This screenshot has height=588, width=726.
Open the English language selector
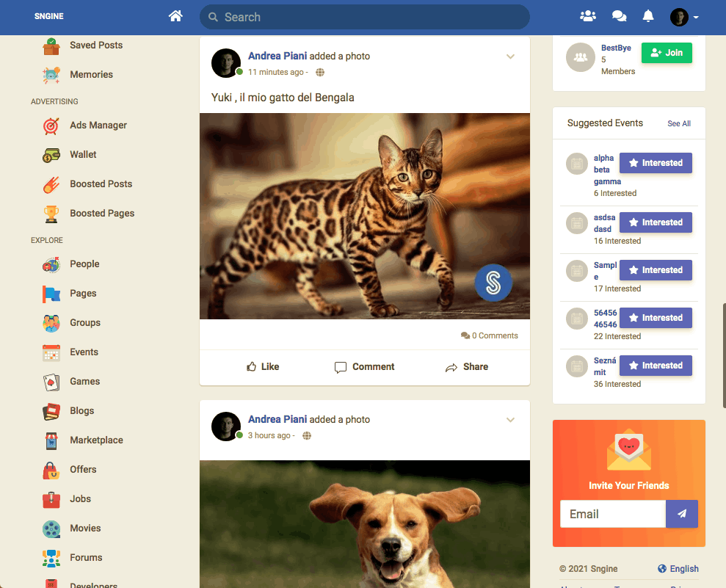[678, 569]
